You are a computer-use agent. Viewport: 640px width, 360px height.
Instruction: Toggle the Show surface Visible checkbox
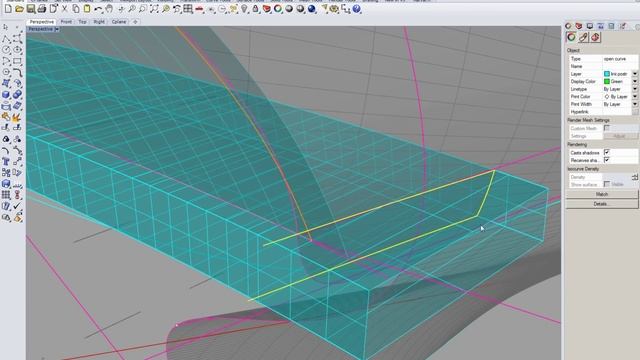607,184
